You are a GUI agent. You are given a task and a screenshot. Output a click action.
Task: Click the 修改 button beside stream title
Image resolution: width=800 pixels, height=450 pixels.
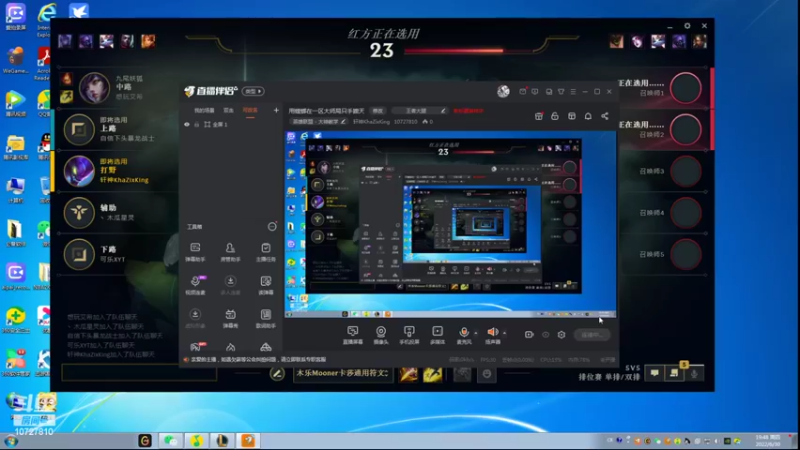pyautogui.click(x=378, y=111)
